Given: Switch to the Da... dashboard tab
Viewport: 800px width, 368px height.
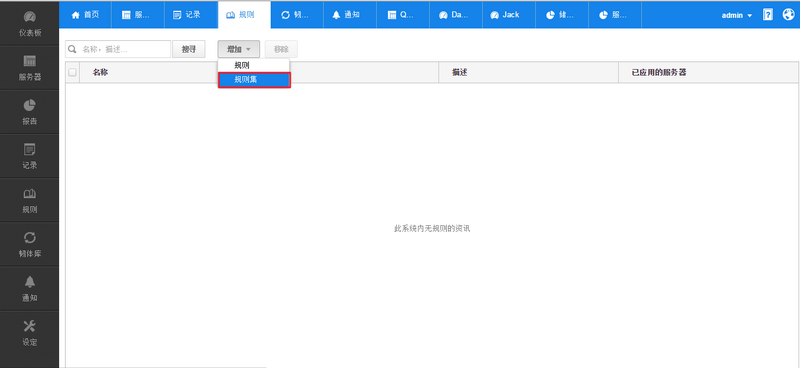Looking at the screenshot, I should 456,15.
